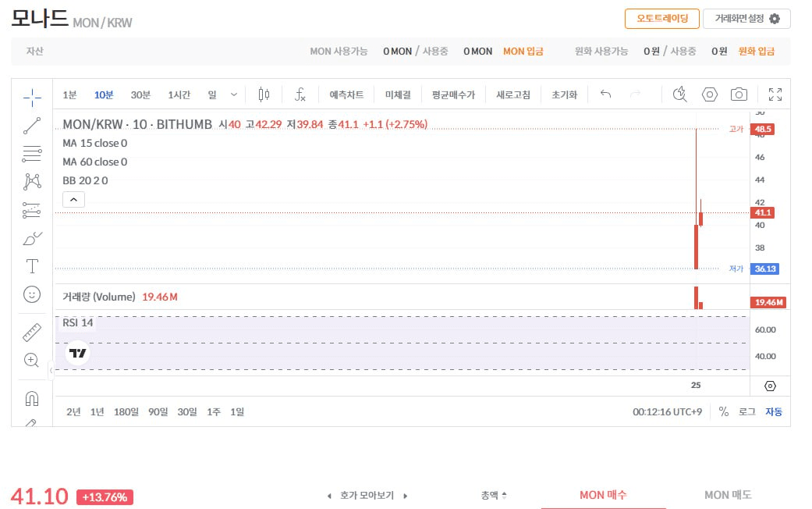
Task: Select the text annotation tool
Action: [32, 265]
